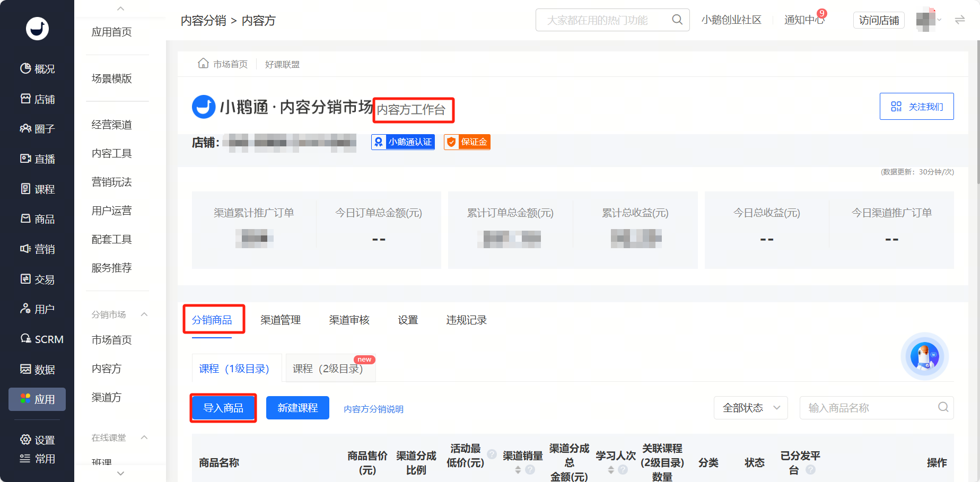Open 营销 in left sidebar
Image resolution: width=980 pixels, height=482 pixels.
tap(37, 249)
